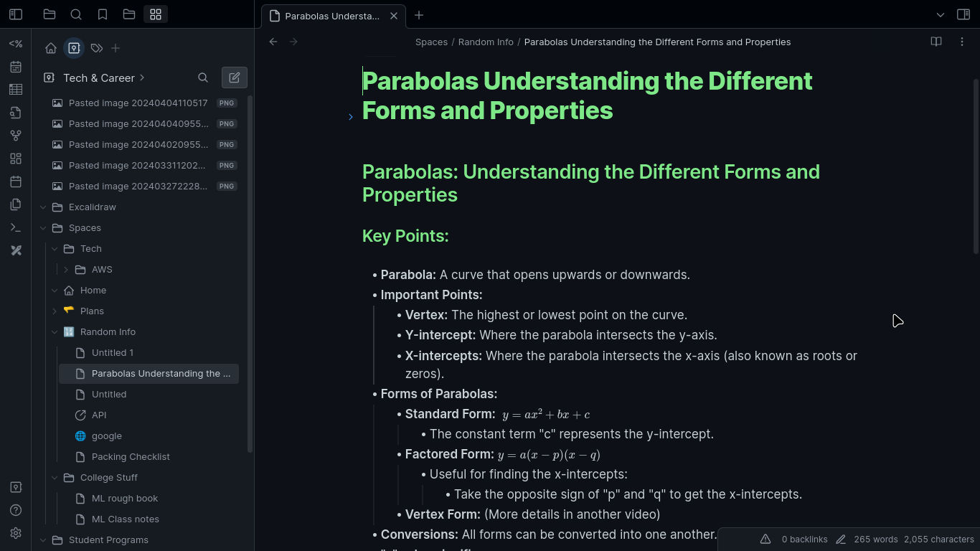Search within the Tech & Career space
Viewport: 980px width, 551px height.
pyautogui.click(x=203, y=77)
